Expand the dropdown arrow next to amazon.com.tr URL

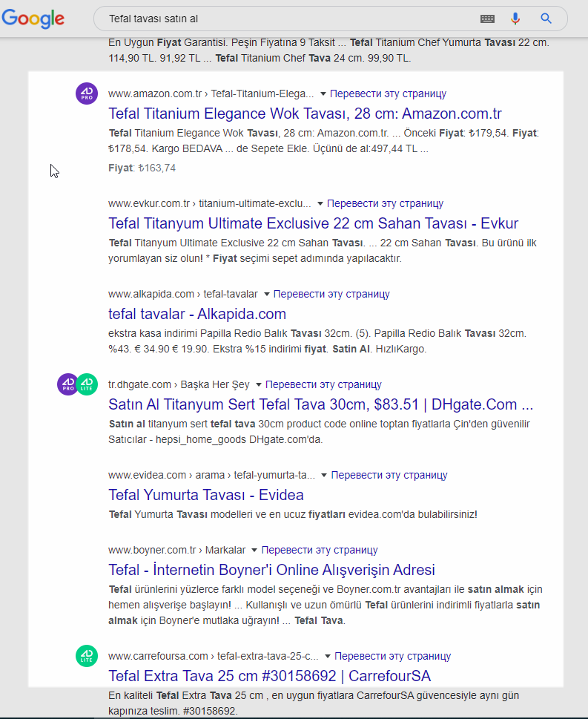pyautogui.click(x=323, y=94)
